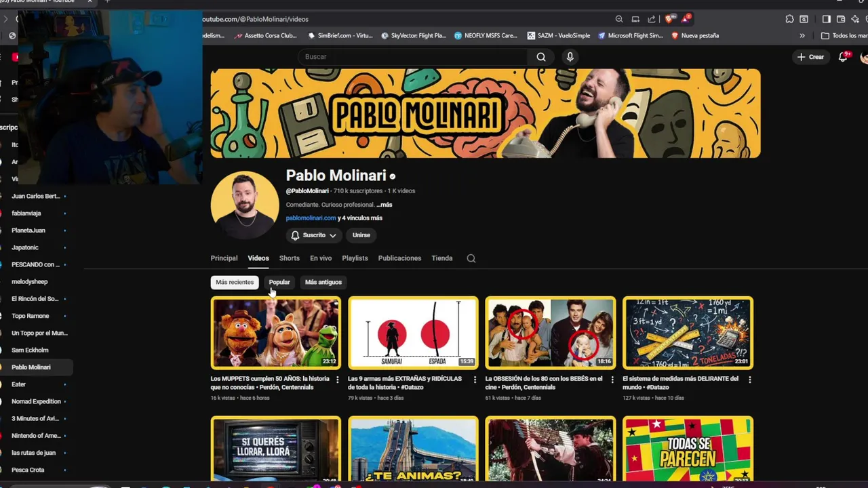Switch to the En vivo tab
The image size is (868, 488).
click(321, 258)
